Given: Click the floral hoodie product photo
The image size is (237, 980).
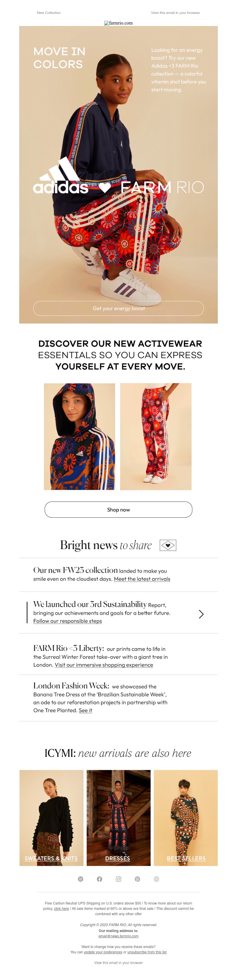Looking at the screenshot, I should [x=79, y=436].
